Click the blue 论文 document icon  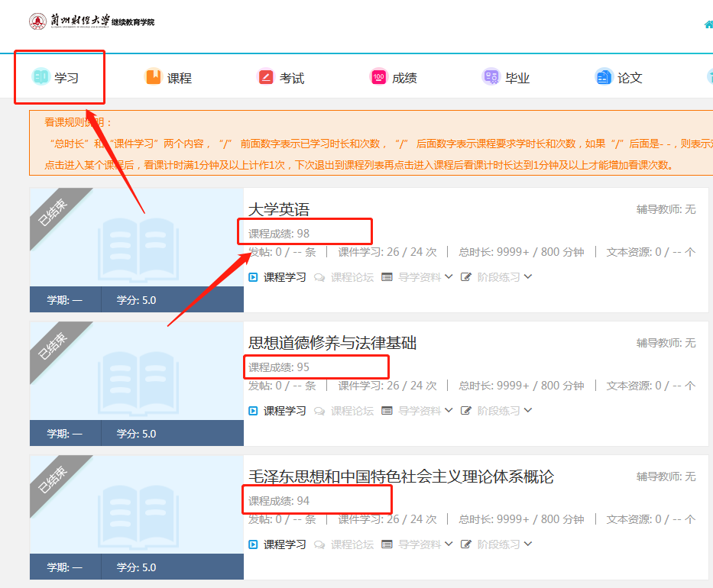pos(604,77)
